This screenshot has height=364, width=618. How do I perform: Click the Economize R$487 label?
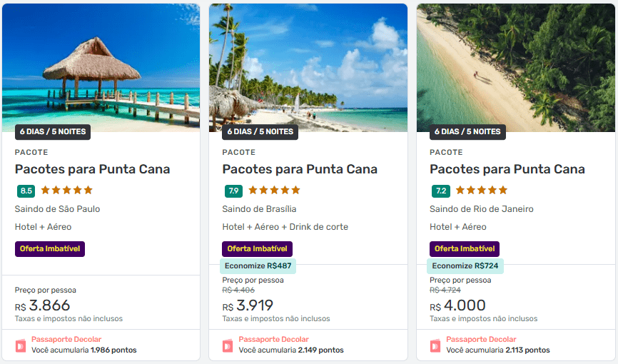pos(258,266)
